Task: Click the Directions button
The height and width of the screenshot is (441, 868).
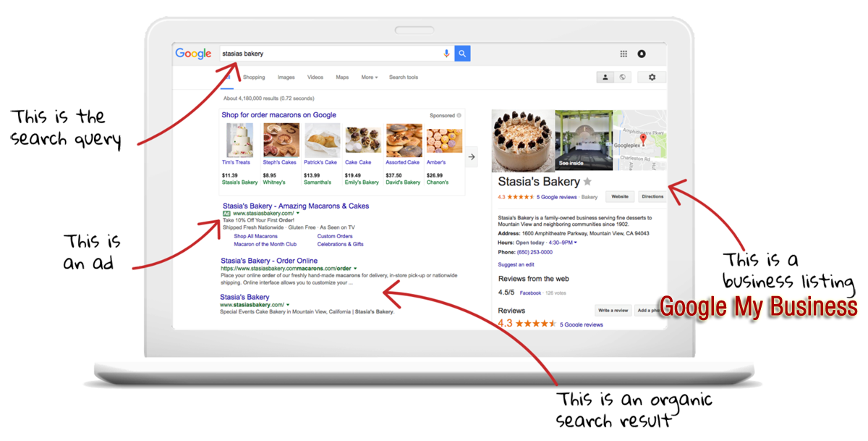Action: coord(652,196)
